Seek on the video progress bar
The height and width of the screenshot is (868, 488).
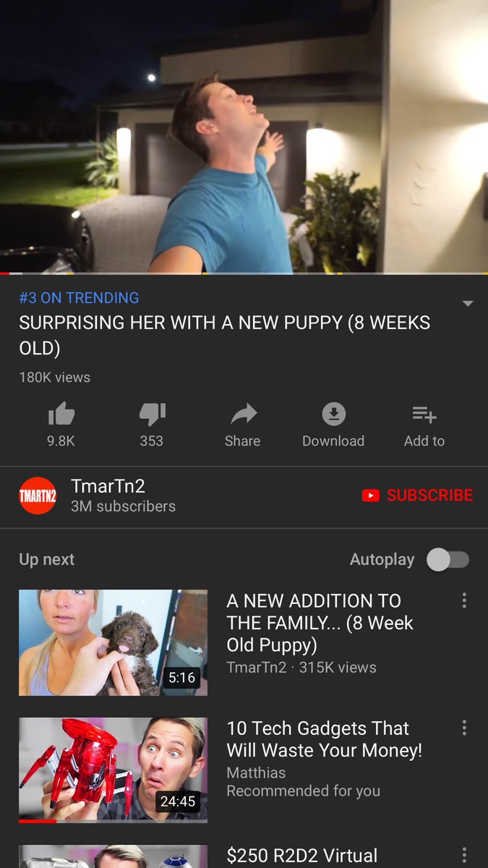coord(244,273)
